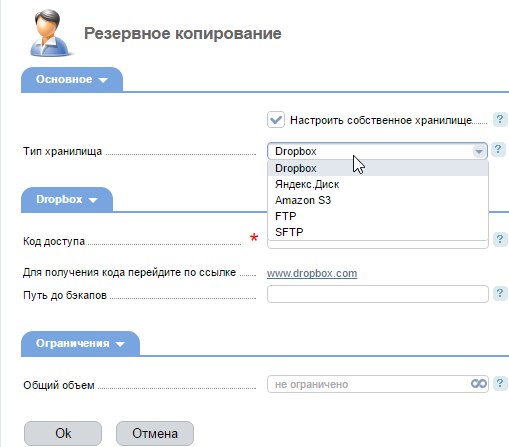Open the www.dropbox.com link
509x447 pixels.
pyautogui.click(x=312, y=273)
